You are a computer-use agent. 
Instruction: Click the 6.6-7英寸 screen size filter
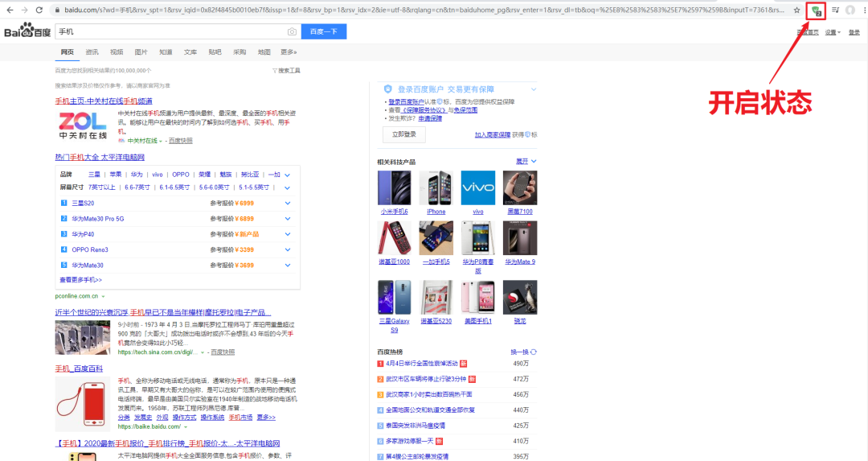pyautogui.click(x=137, y=187)
